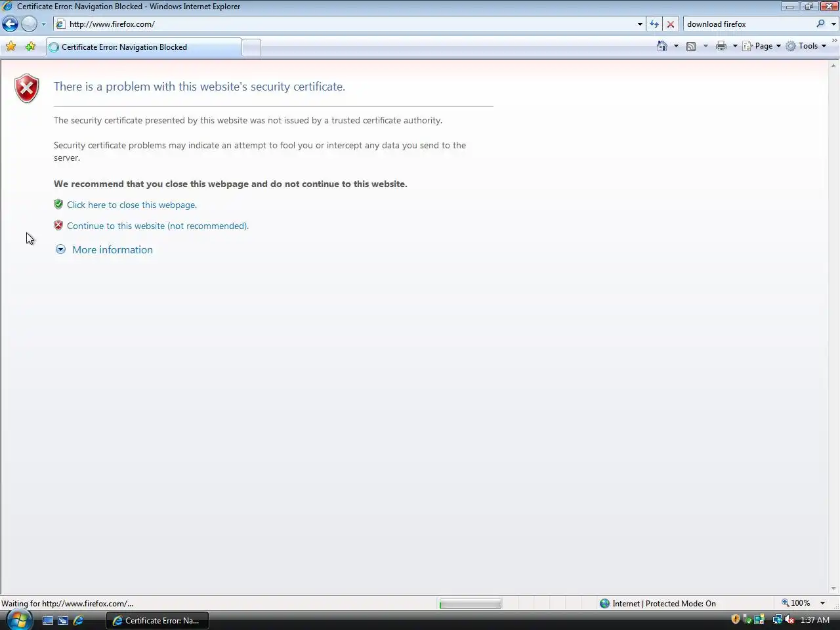
Task: Click the address bar with firefox.com URL
Action: 345,24
